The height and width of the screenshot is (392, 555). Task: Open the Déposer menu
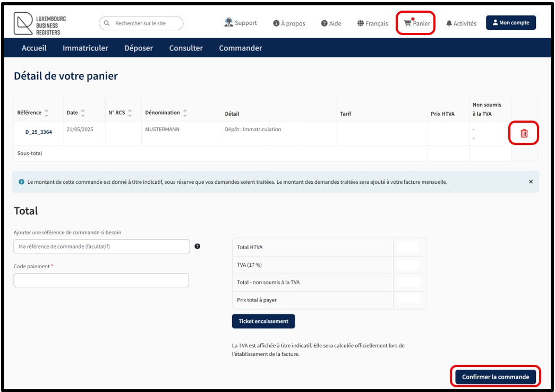click(x=139, y=48)
